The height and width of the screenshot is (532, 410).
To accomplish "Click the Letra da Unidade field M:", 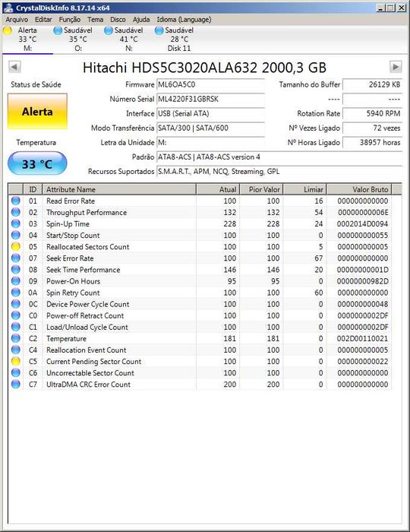I will coord(210,143).
